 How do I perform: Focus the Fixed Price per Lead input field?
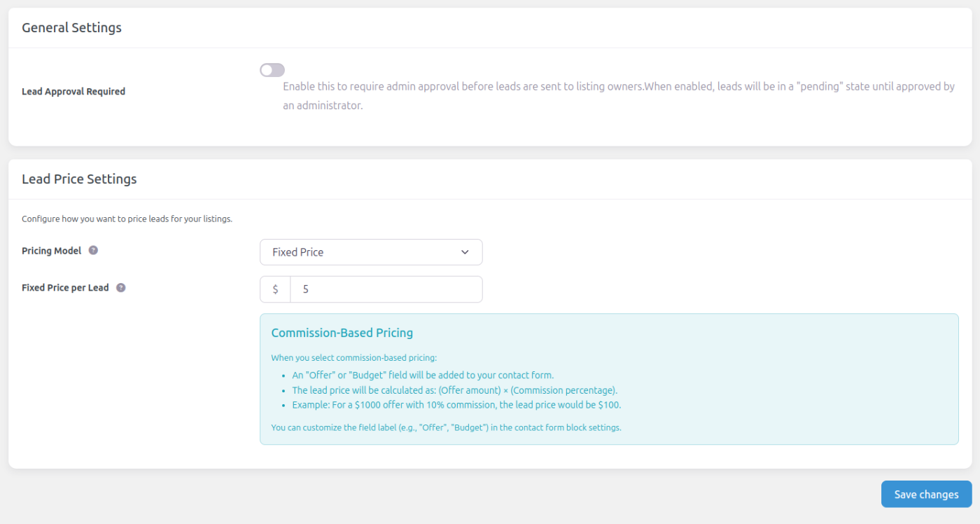[x=386, y=289]
